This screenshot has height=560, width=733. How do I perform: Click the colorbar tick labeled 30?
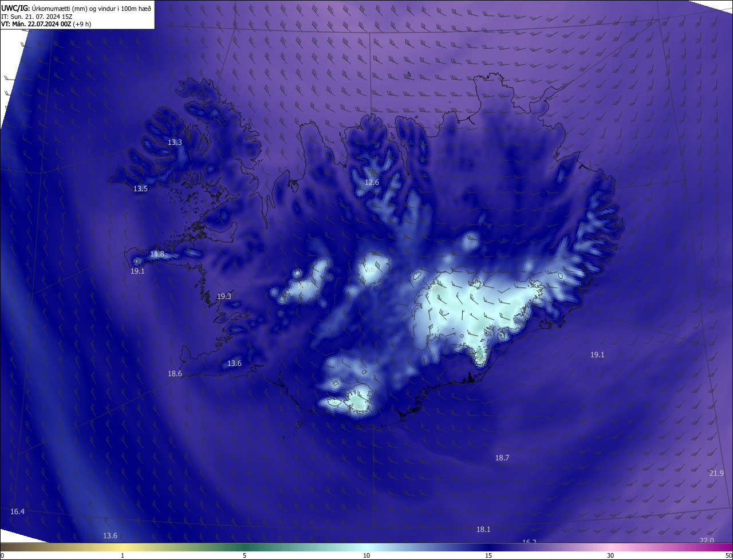pos(610,555)
